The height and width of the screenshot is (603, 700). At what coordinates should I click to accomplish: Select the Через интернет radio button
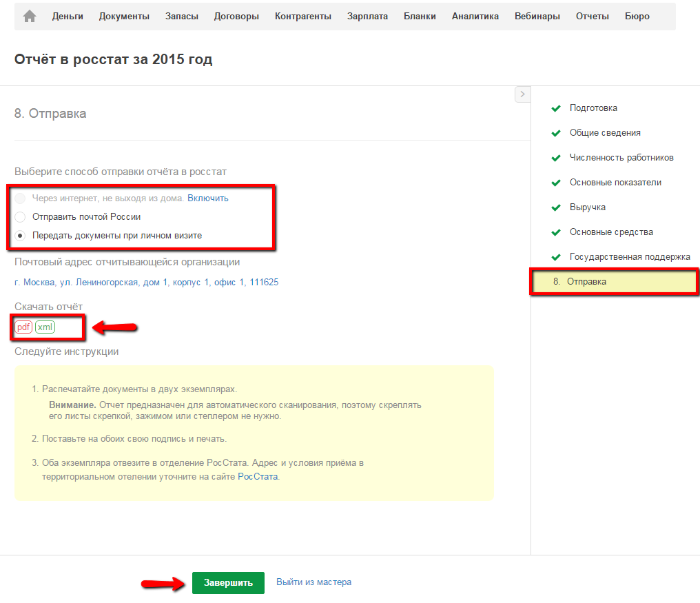pos(20,198)
